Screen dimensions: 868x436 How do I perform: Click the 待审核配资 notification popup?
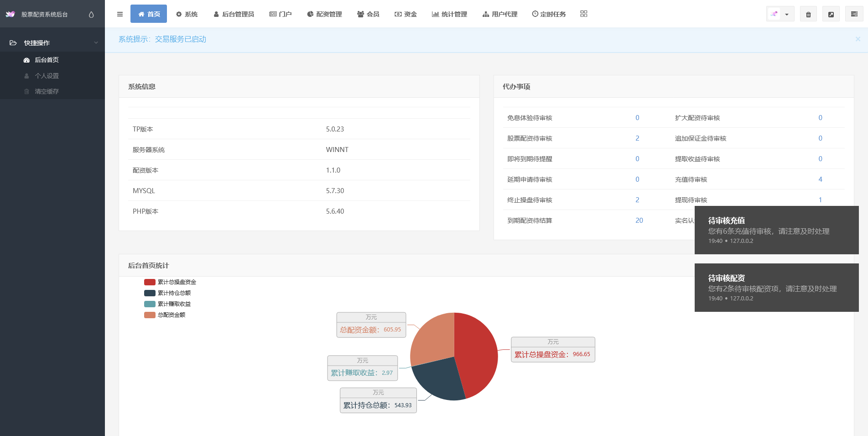tap(776, 288)
